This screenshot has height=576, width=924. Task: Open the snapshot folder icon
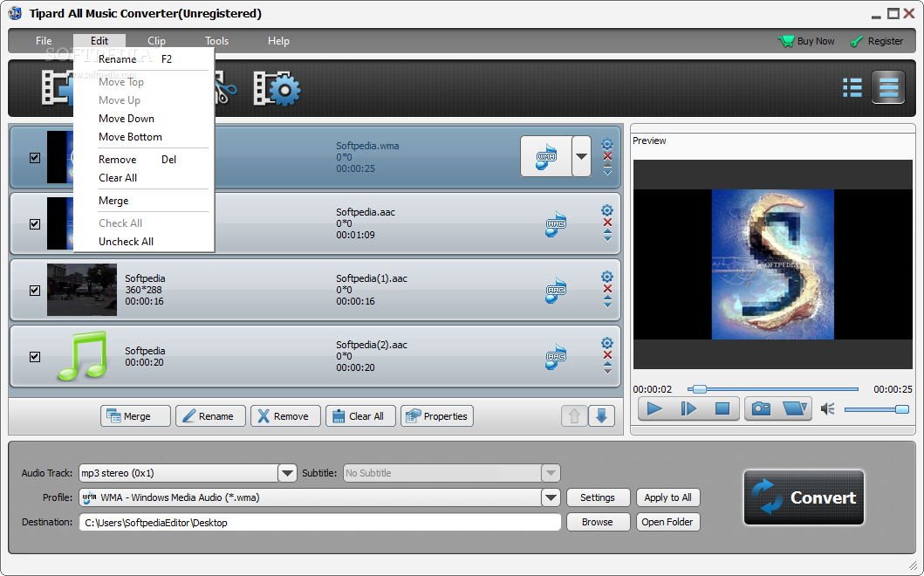tap(794, 408)
